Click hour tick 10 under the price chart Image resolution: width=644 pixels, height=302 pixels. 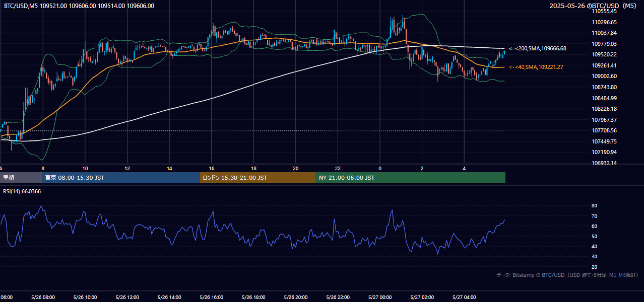[x=85, y=168]
